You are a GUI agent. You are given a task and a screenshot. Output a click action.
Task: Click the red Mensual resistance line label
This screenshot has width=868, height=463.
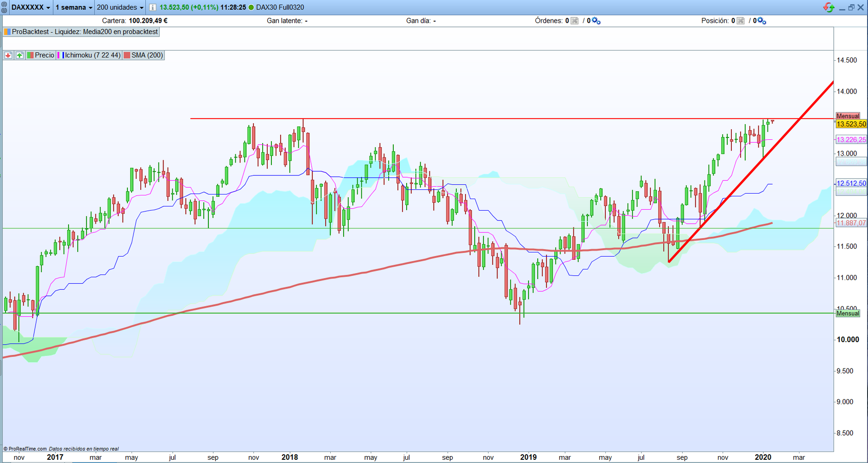[x=848, y=116]
